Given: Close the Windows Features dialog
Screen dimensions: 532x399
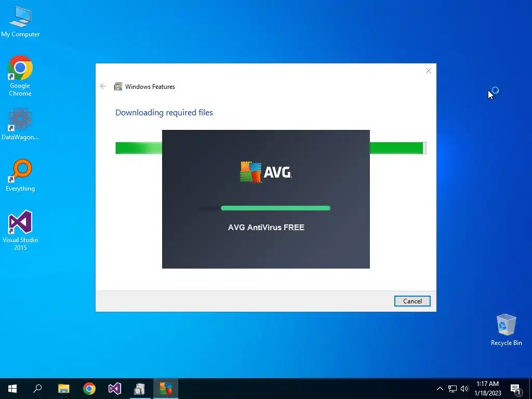Looking at the screenshot, I should pos(429,71).
